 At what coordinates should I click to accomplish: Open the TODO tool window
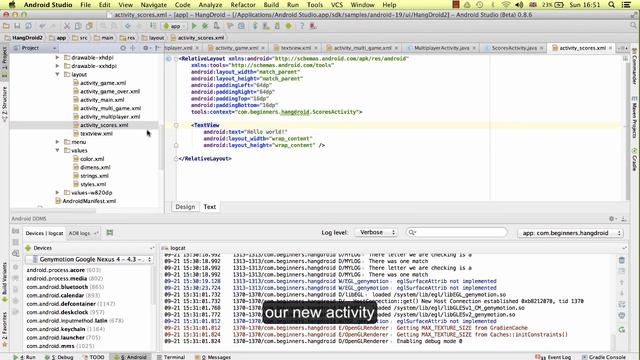pos(93,357)
